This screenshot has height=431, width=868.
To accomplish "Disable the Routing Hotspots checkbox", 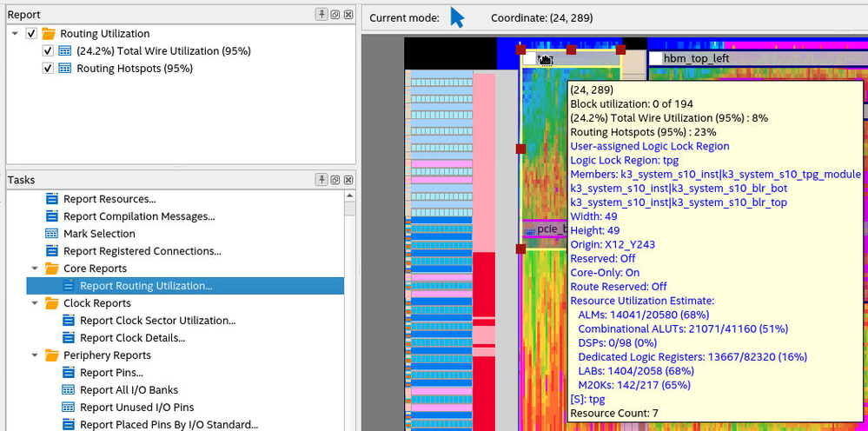I will pyautogui.click(x=49, y=69).
